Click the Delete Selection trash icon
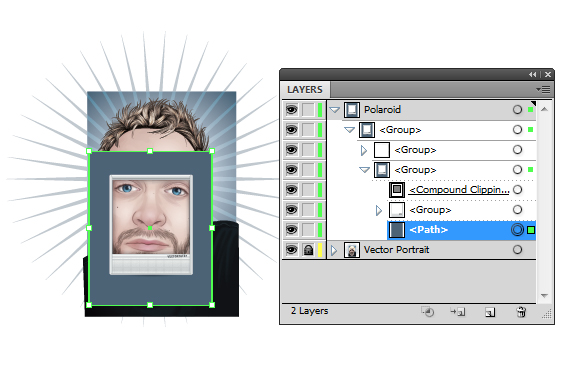 coord(521,312)
